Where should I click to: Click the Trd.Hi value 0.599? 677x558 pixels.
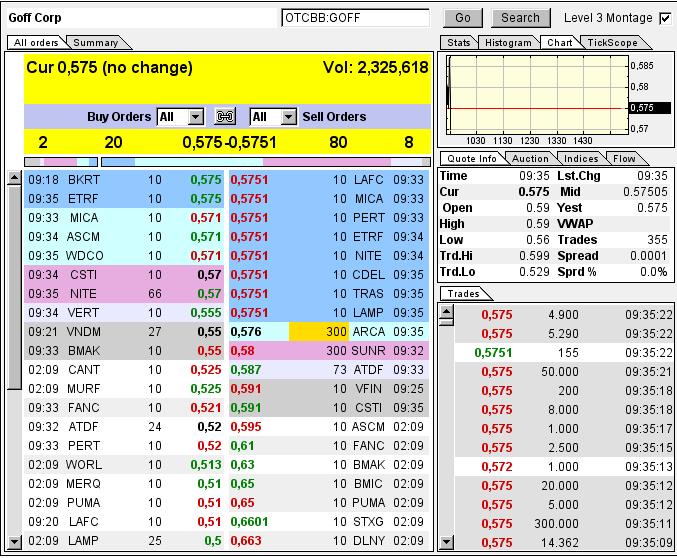(534, 256)
